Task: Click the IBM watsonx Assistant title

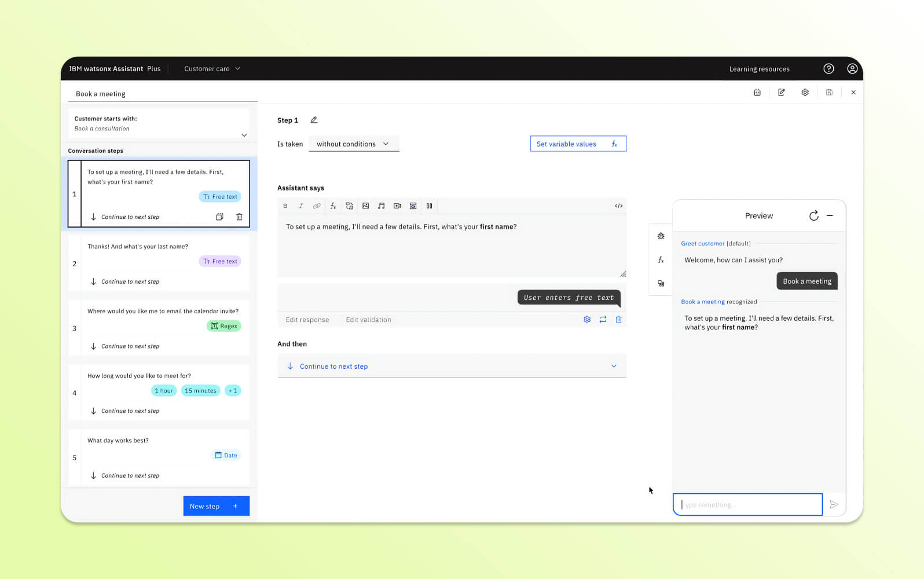Action: click(x=115, y=68)
